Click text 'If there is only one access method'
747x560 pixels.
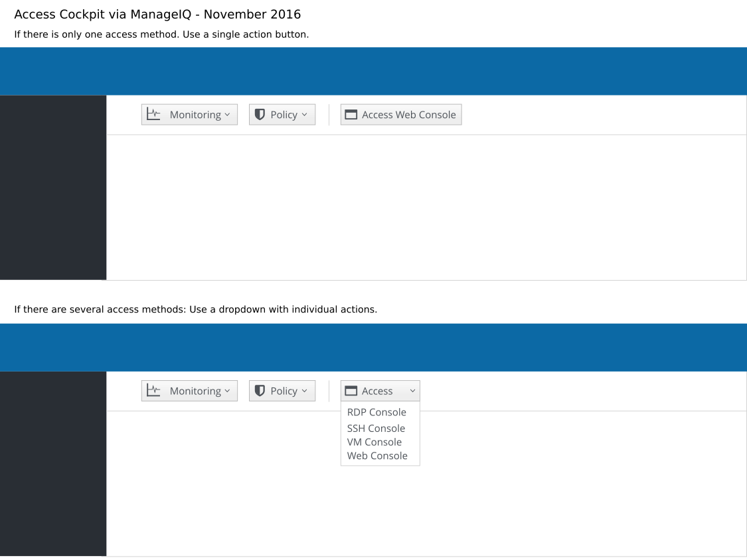pos(96,35)
